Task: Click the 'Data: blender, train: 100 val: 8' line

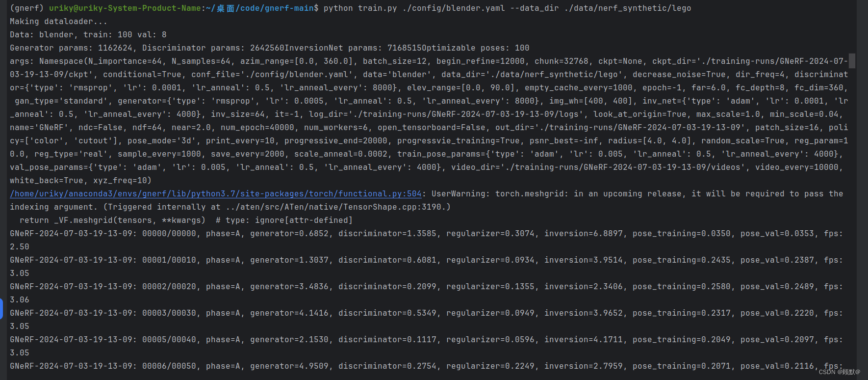Action: coord(88,35)
